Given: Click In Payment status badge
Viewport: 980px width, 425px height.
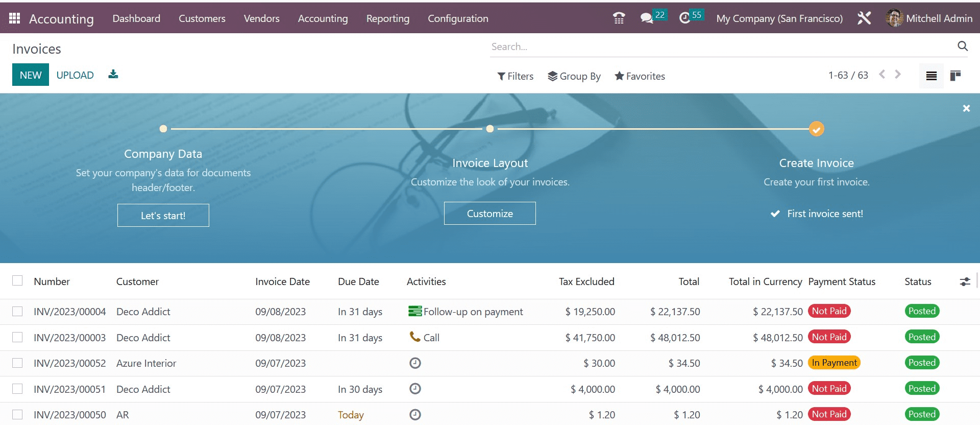Looking at the screenshot, I should click(834, 362).
